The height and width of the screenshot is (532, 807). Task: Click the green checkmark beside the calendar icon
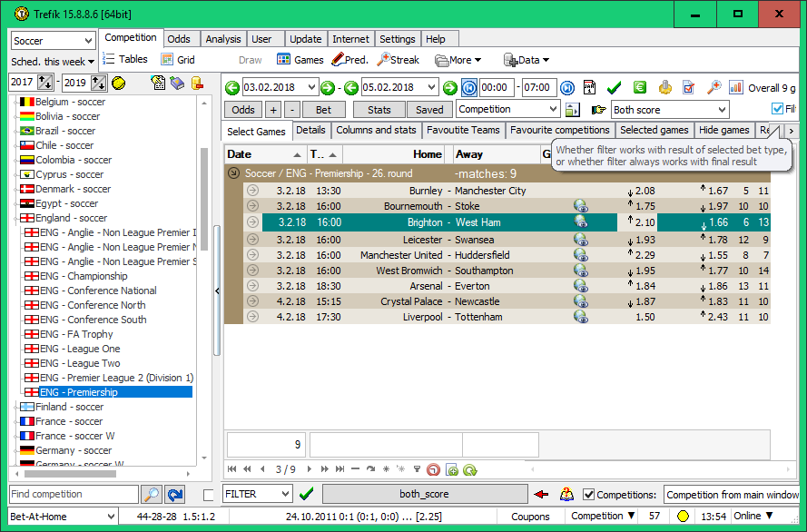click(614, 88)
